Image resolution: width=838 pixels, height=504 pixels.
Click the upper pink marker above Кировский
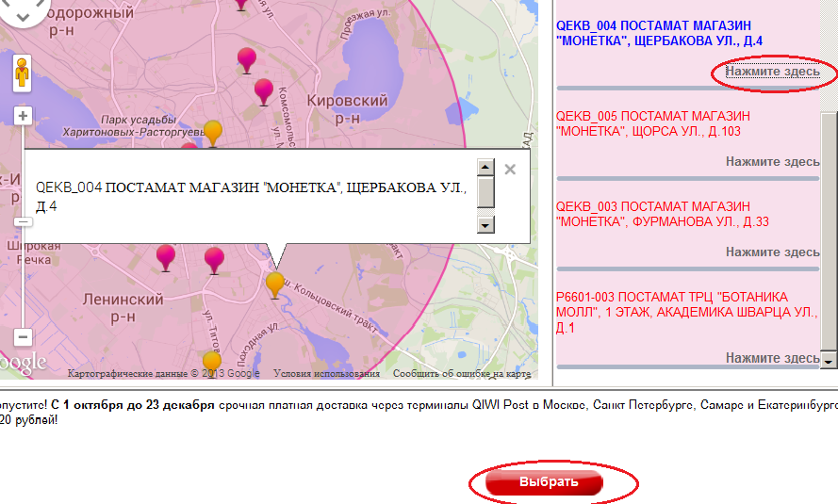click(x=246, y=58)
